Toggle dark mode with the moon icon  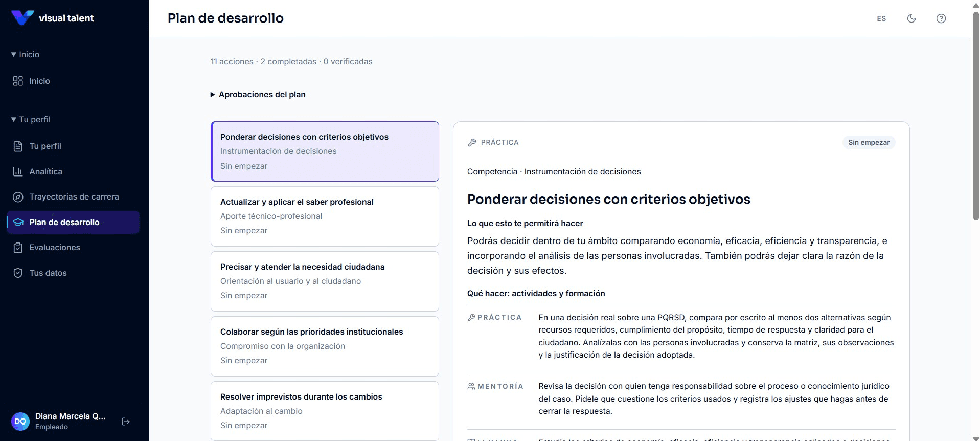coord(911,18)
